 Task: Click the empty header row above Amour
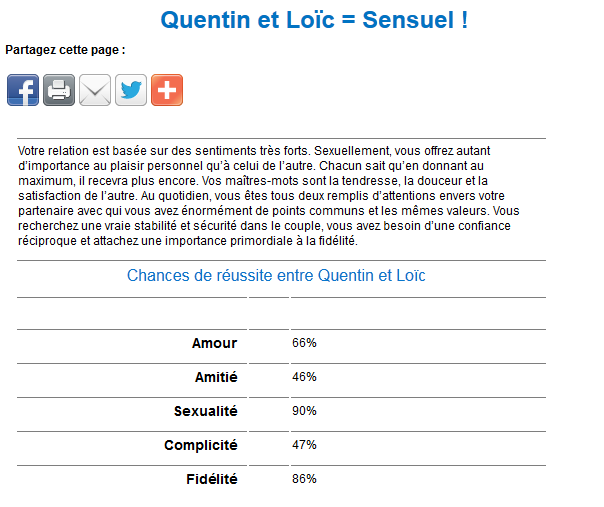pyautogui.click(x=281, y=314)
